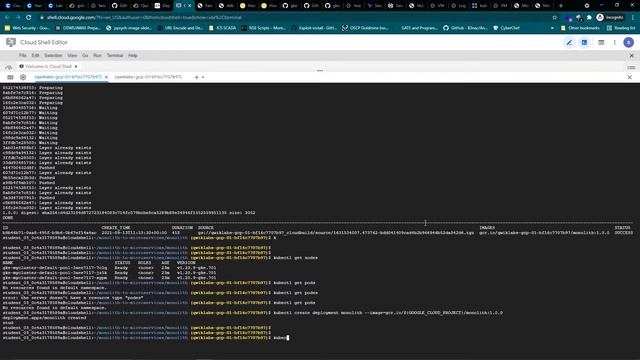Click the terminal command prompt line

(146, 338)
